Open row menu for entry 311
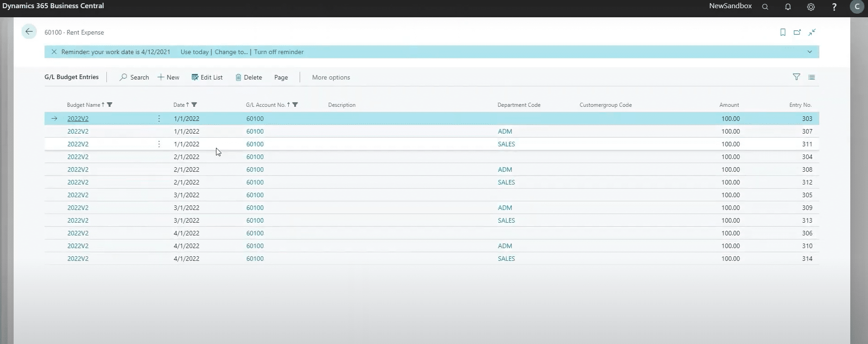Screen dimensions: 868x344 click(159, 144)
